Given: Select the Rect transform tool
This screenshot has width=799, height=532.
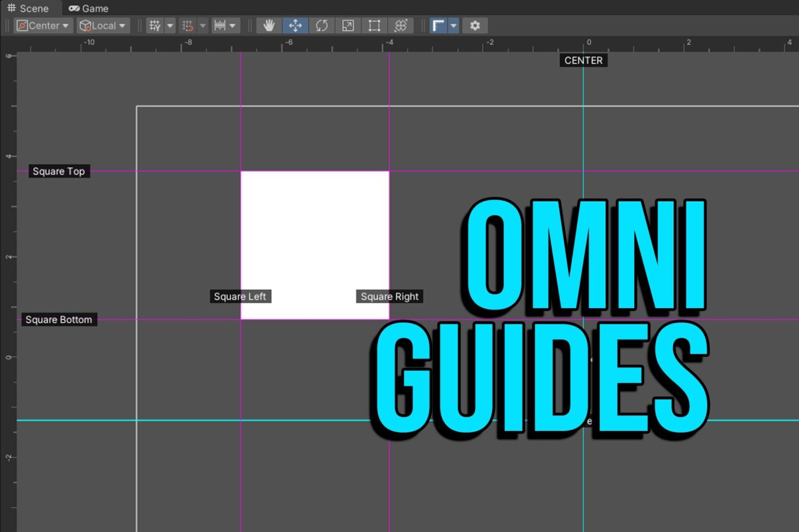Looking at the screenshot, I should tap(374, 26).
